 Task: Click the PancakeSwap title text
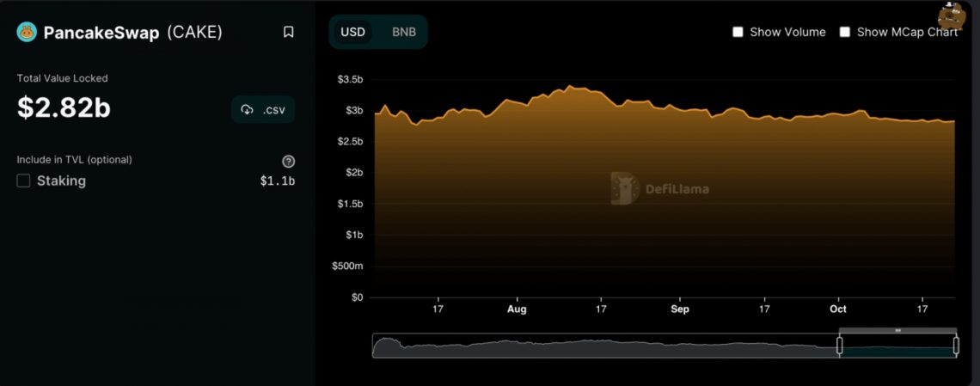point(101,33)
